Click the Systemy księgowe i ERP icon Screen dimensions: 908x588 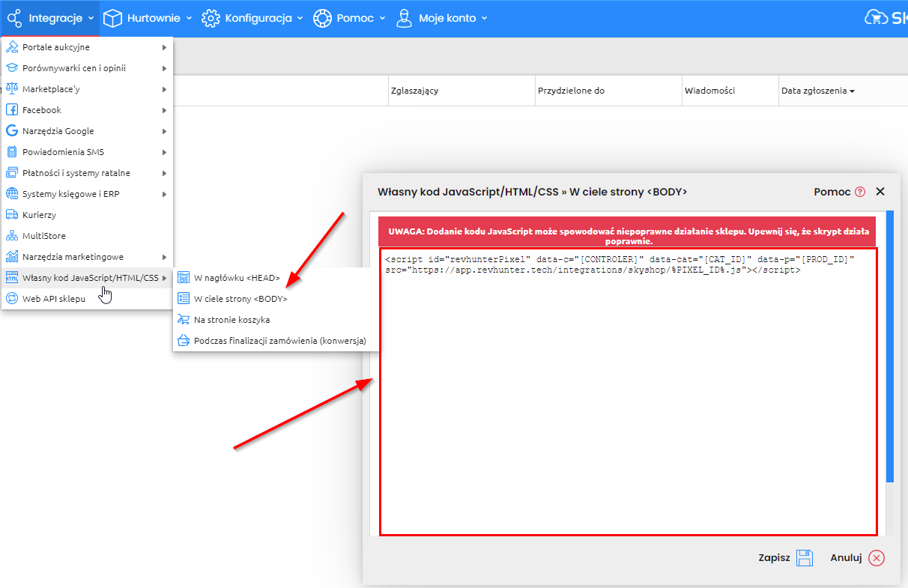(x=12, y=194)
